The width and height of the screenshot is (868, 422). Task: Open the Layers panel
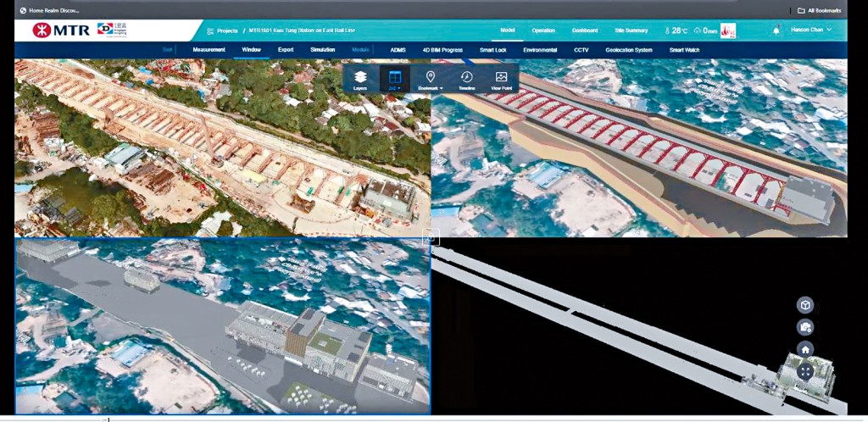point(360,80)
